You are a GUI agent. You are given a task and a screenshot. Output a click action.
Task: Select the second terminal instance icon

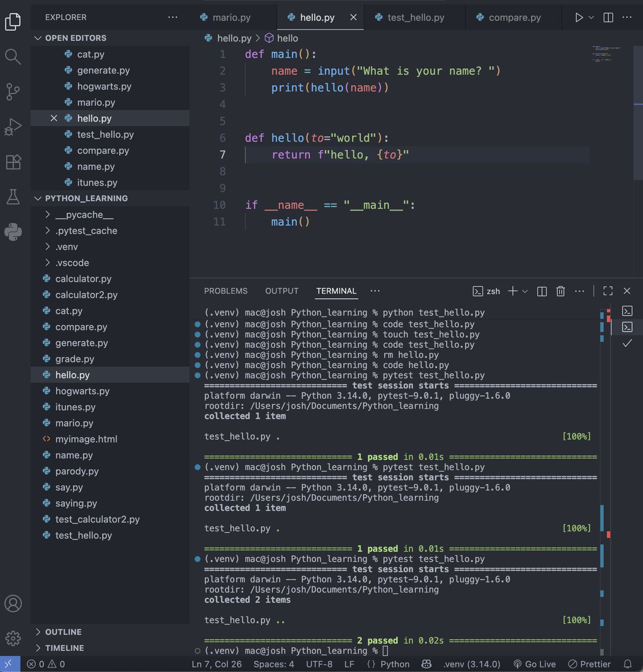pyautogui.click(x=627, y=327)
